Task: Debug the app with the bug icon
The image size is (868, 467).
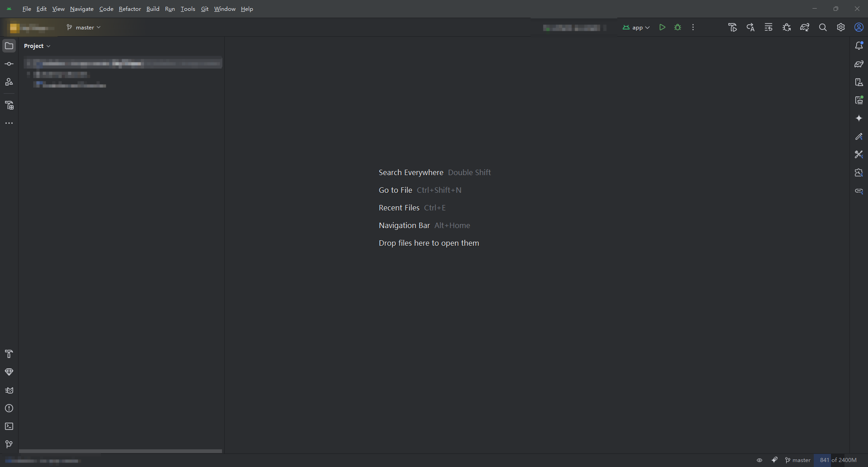Action: (x=678, y=27)
